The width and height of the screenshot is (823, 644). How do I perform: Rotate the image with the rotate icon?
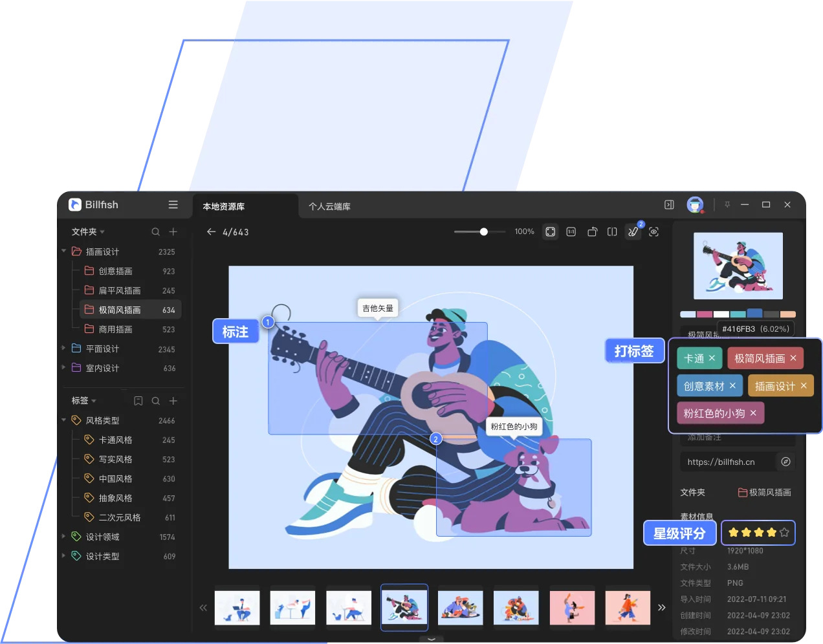592,231
